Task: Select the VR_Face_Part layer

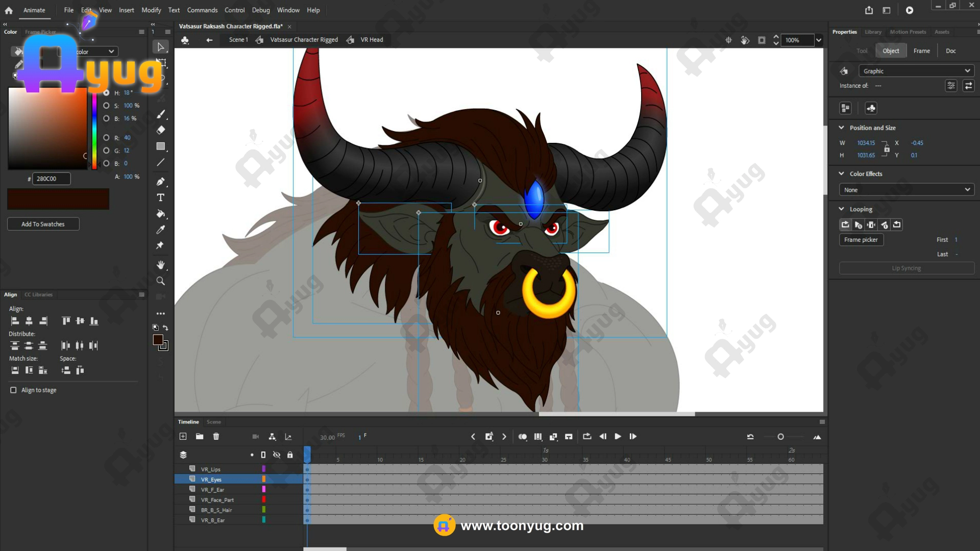Action: [x=217, y=500]
